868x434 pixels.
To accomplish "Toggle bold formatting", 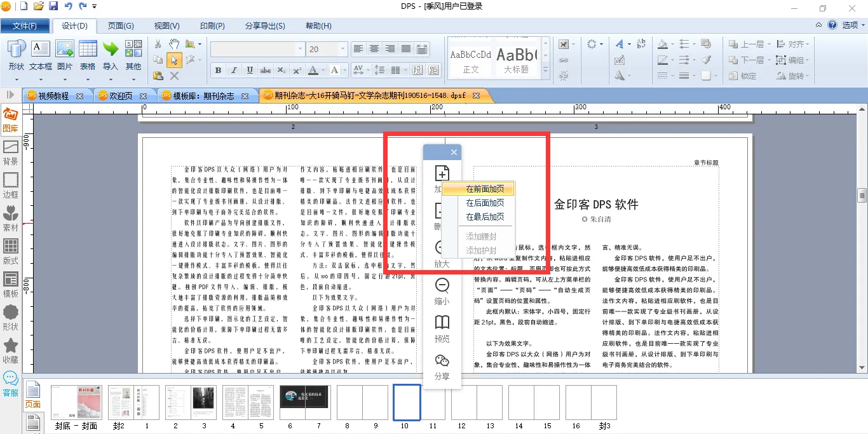I will coord(218,70).
